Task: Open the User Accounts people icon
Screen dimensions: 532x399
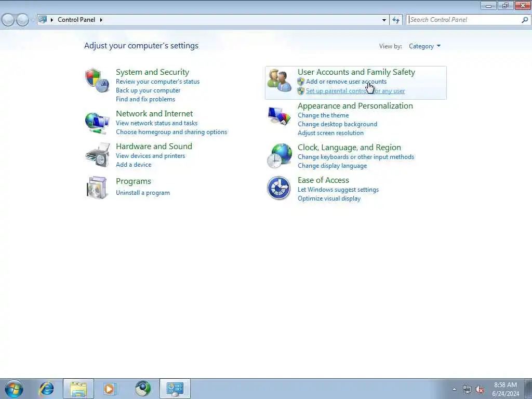Action: (x=279, y=80)
